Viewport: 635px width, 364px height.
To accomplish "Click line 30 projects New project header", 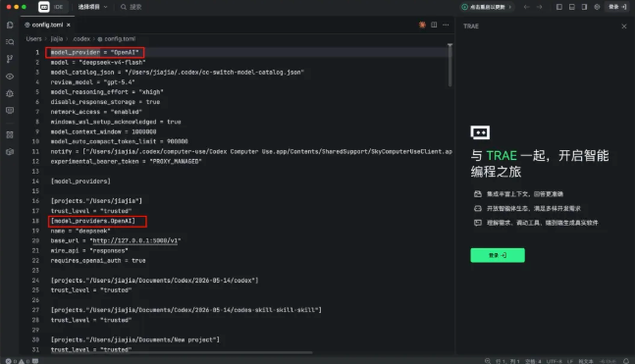I will [134, 339].
